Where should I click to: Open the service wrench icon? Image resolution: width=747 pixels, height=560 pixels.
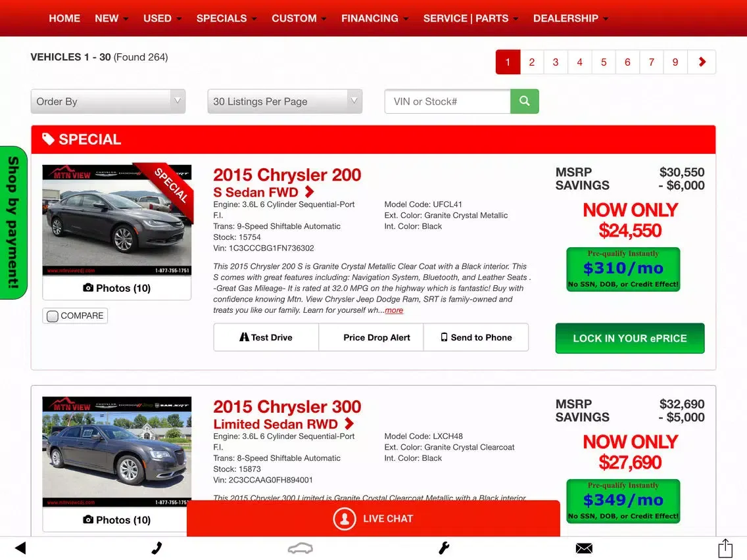click(x=444, y=548)
